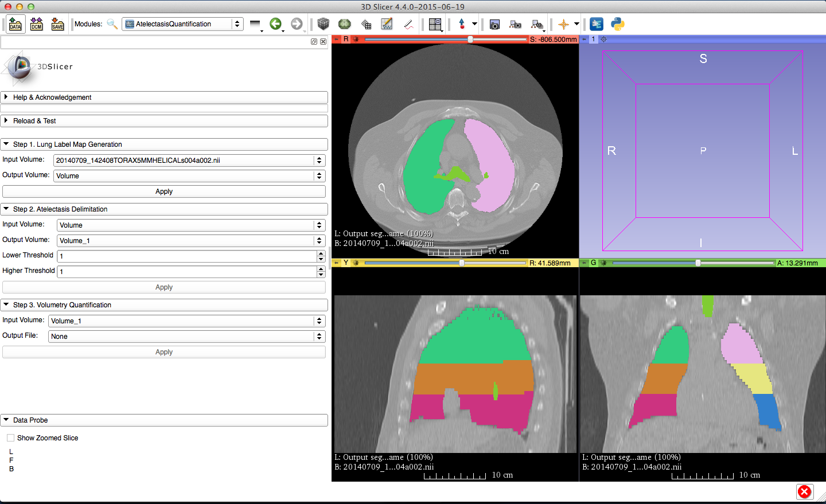Screen dimensions: 826x504
Task: Go back to the previous module
Action: tap(276, 24)
